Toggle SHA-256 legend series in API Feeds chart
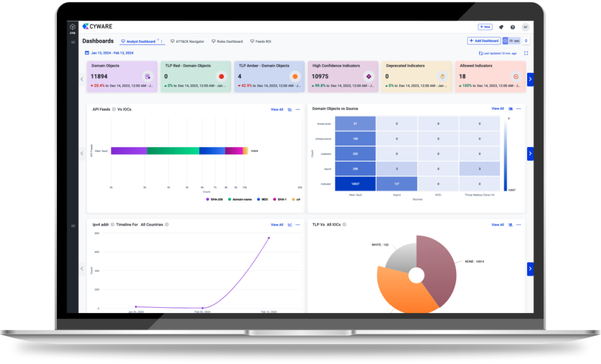Viewport: 601px width, 364px height. coord(215,199)
